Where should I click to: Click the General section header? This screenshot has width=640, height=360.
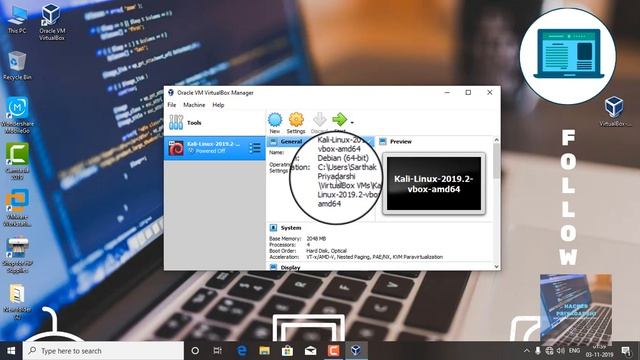click(291, 142)
